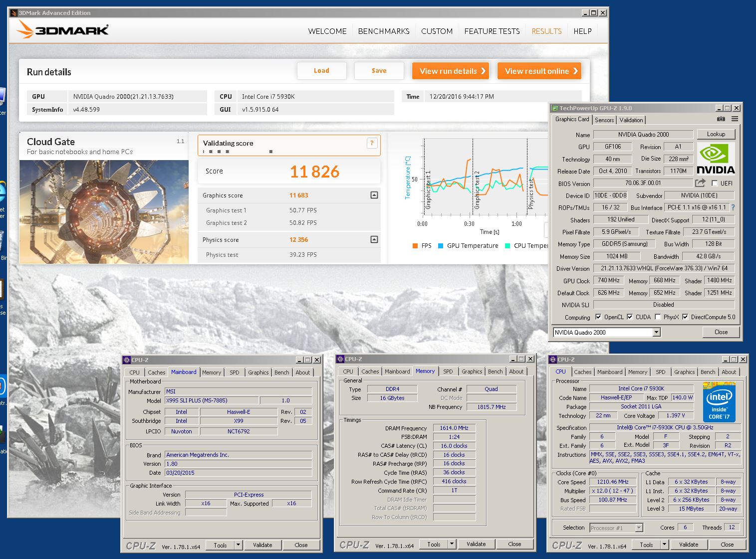Image resolution: width=756 pixels, height=559 pixels.
Task: Click the CPU-Z Mainboard window title icon
Action: pos(127,360)
